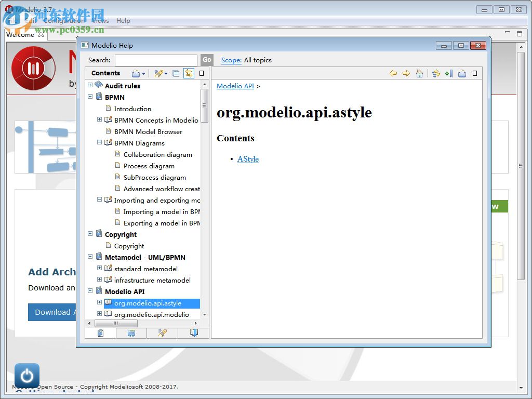The image size is (532, 399).
Task: Open the print topics dropdown arrow
Action: tap(144, 74)
